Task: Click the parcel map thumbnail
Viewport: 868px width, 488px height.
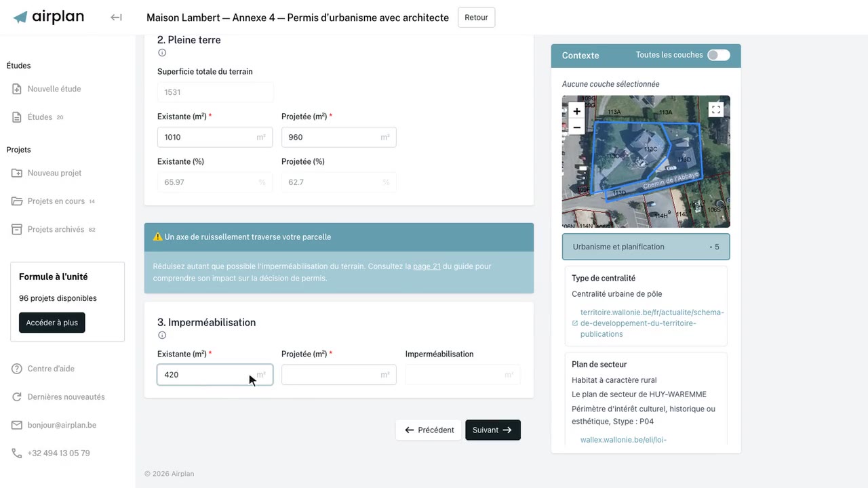Action: pos(646,161)
